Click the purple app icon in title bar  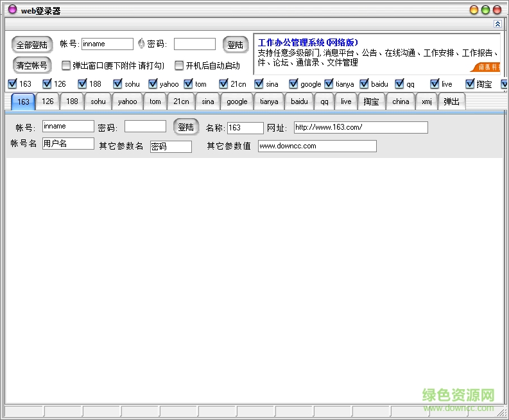click(x=12, y=10)
